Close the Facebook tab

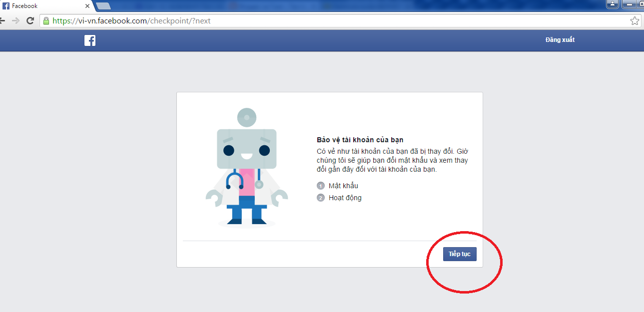87,6
